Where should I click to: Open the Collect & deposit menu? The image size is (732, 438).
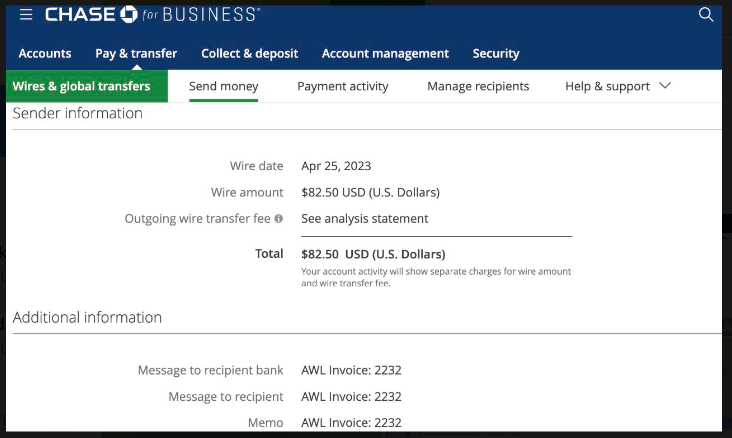(x=249, y=53)
